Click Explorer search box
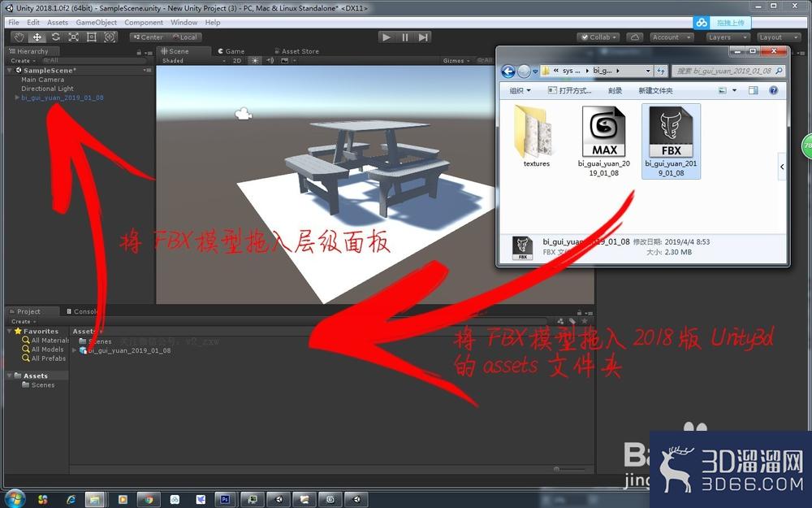Screen dimensions: 812x508 click(x=728, y=71)
